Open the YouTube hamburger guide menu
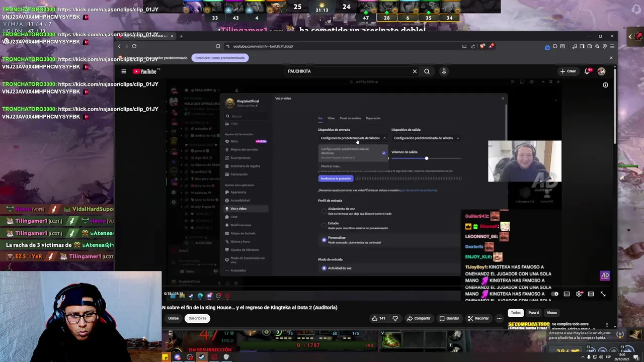 click(123, 71)
